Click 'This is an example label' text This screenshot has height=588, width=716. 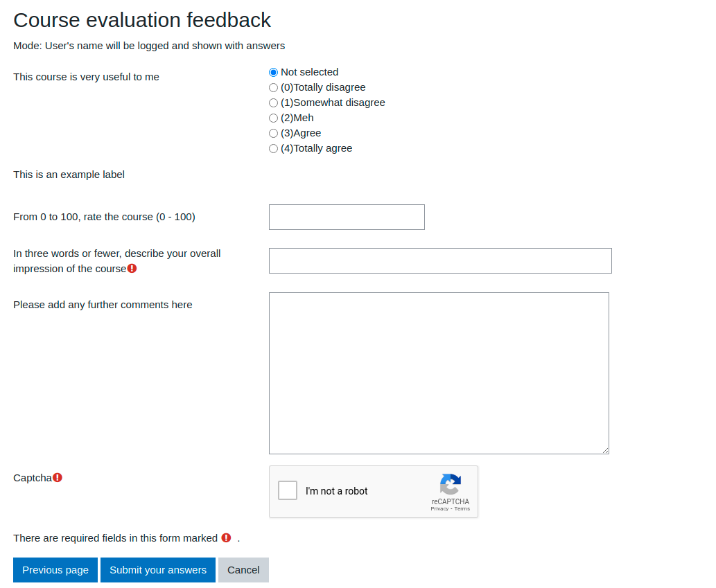click(69, 175)
